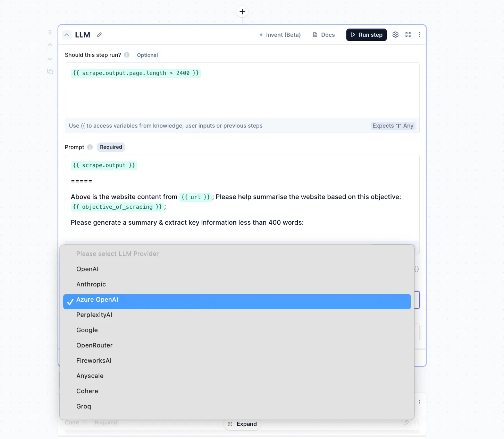Screen dimensions: 504x439
Task: Click the fullscreen expand icon in header
Action: 408,35
